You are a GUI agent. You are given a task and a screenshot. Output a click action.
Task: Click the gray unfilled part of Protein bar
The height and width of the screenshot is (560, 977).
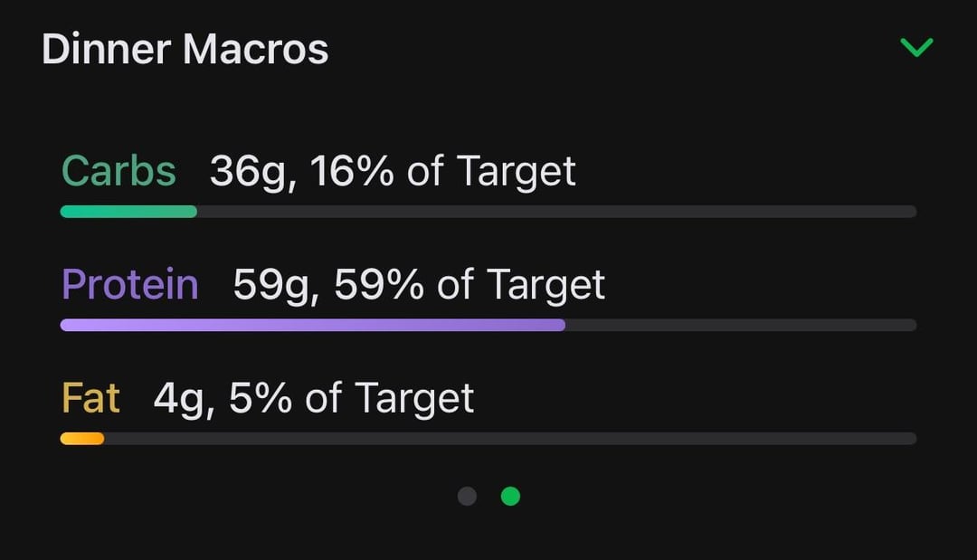coord(740,325)
